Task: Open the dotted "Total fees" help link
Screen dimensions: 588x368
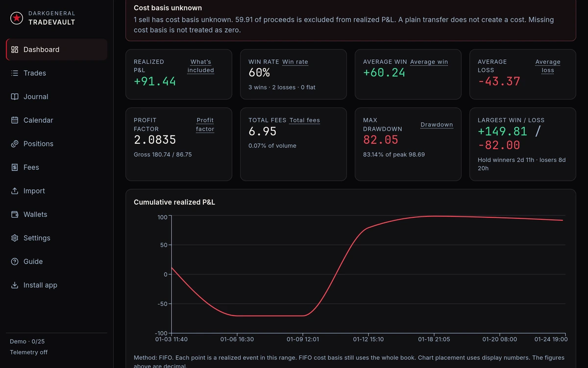Action: click(305, 120)
